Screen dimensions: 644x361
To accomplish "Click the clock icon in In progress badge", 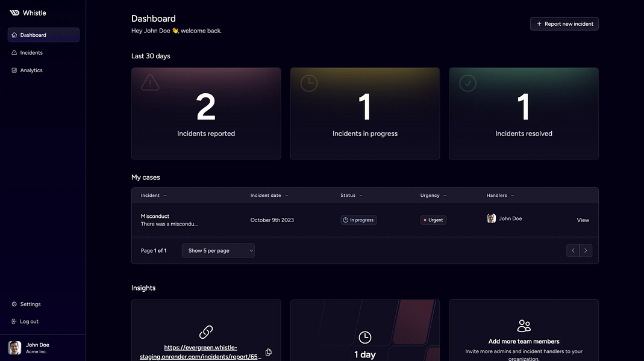I will pos(346,220).
